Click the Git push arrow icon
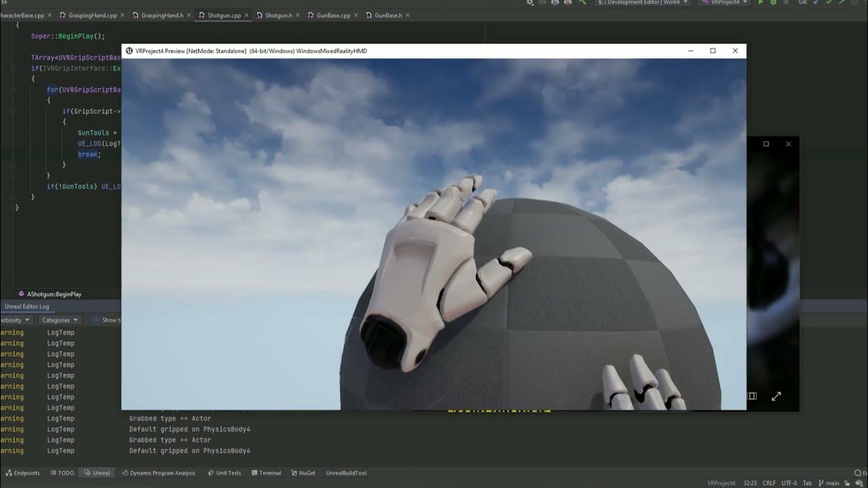868x488 pixels. tap(840, 3)
